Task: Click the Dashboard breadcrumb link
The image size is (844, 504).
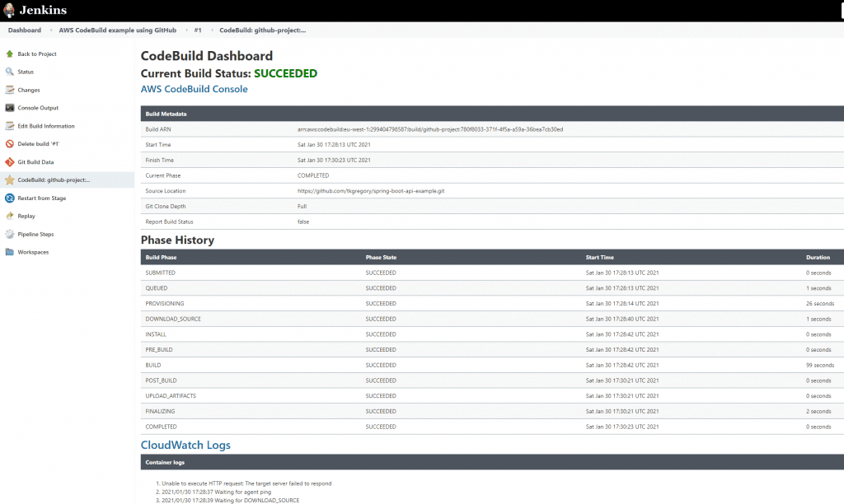Action: (25, 30)
